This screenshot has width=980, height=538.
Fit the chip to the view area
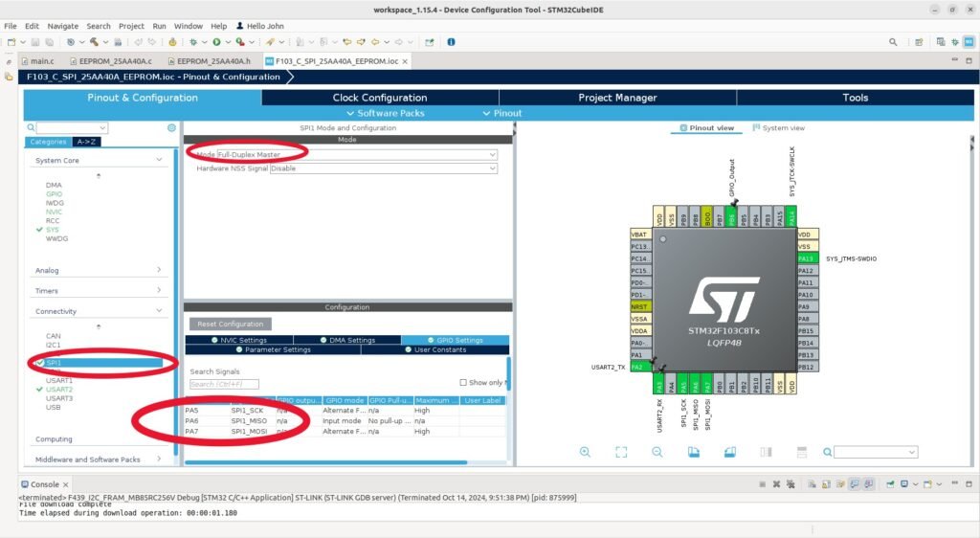(x=621, y=452)
